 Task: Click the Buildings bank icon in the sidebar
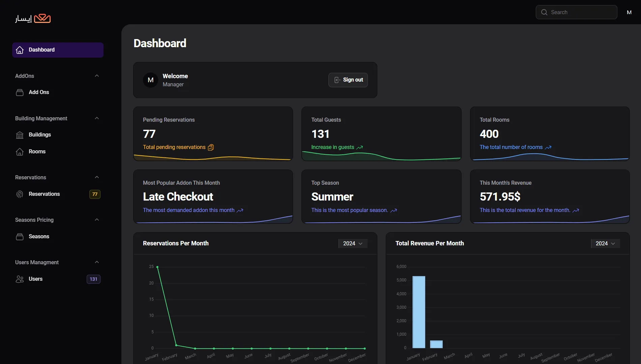click(20, 135)
